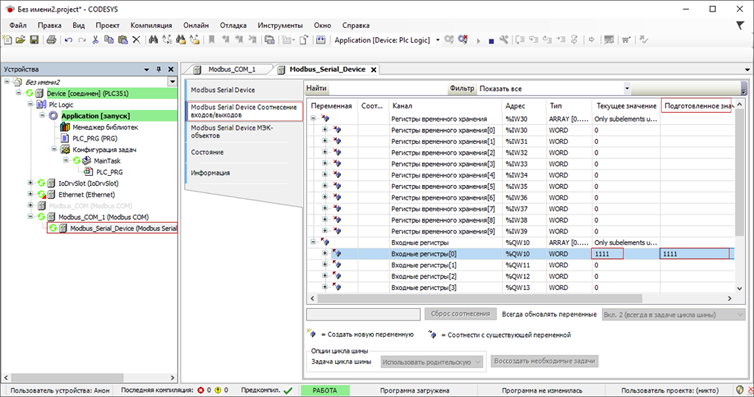Viewport: 754px width, 397px height.
Task: Open the Отладка menu
Action: pos(233,25)
